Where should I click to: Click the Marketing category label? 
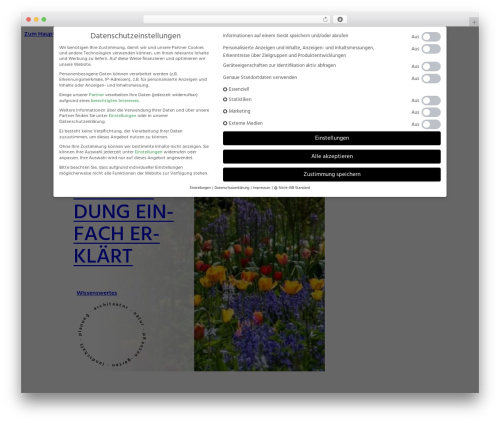(239, 111)
